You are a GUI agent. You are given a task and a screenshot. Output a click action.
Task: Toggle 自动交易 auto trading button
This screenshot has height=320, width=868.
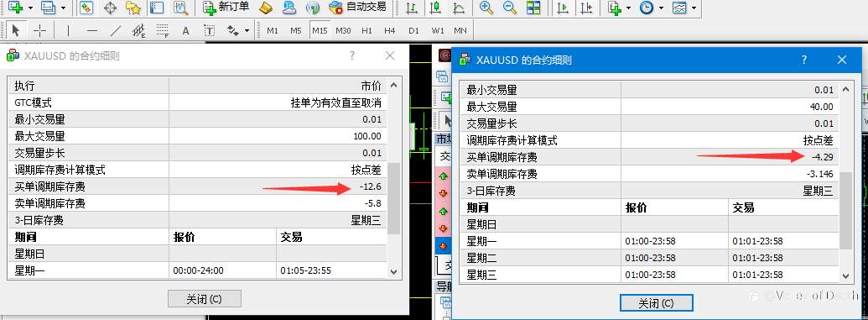click(x=357, y=8)
